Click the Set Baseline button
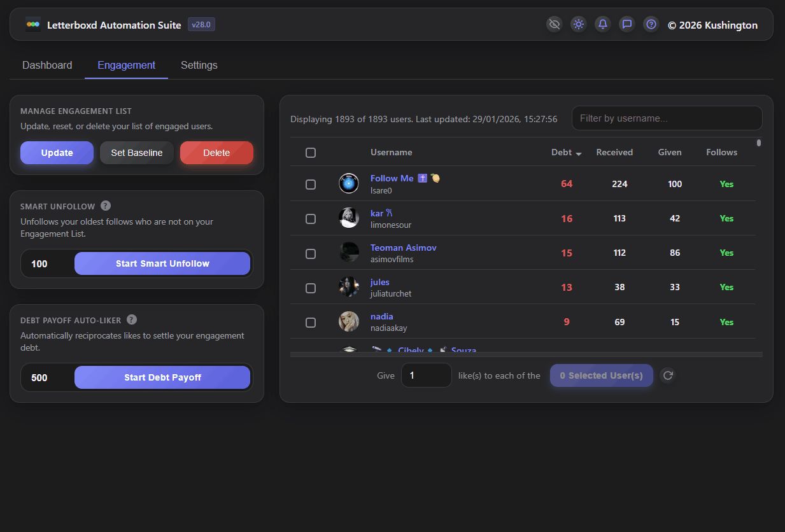Viewport: 785px width, 532px height. tap(137, 153)
